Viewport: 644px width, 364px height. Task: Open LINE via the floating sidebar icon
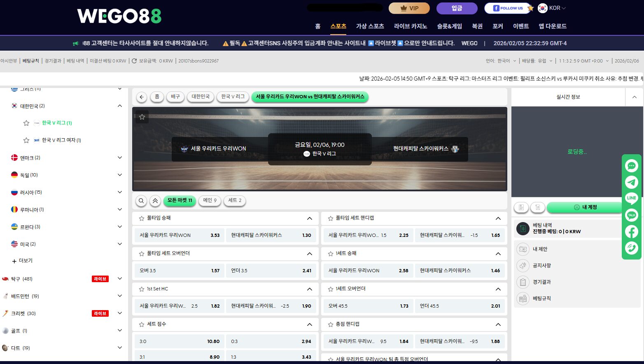point(631,199)
